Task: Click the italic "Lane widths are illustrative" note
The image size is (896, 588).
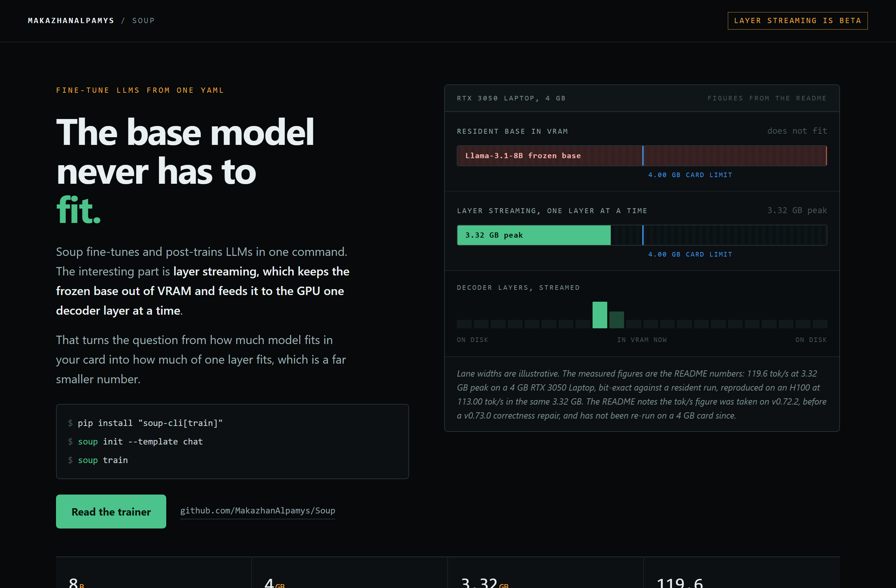Action: coord(642,394)
